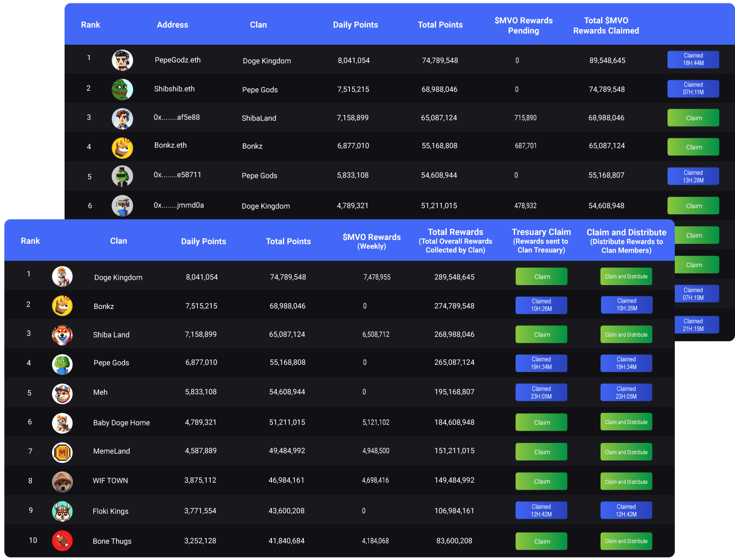Click Claimed 18H:44M button for PepeGodz.eth
735x560 pixels.
coord(693,59)
